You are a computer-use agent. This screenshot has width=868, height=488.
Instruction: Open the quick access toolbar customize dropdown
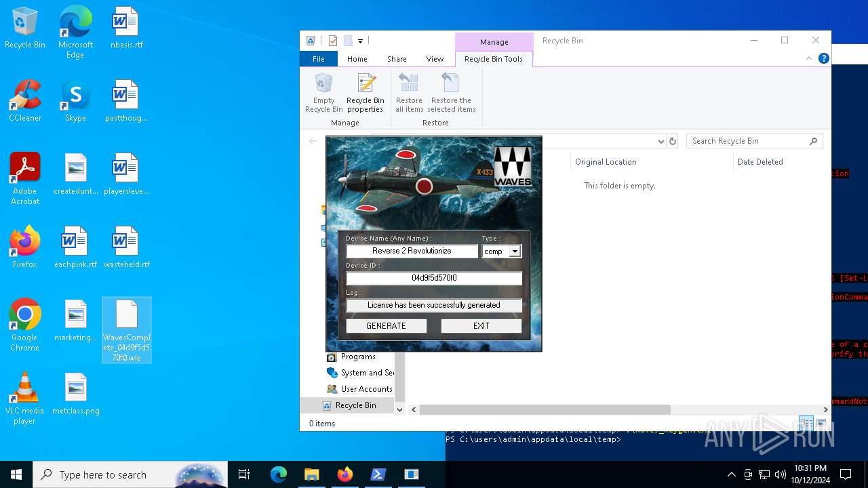click(x=360, y=41)
